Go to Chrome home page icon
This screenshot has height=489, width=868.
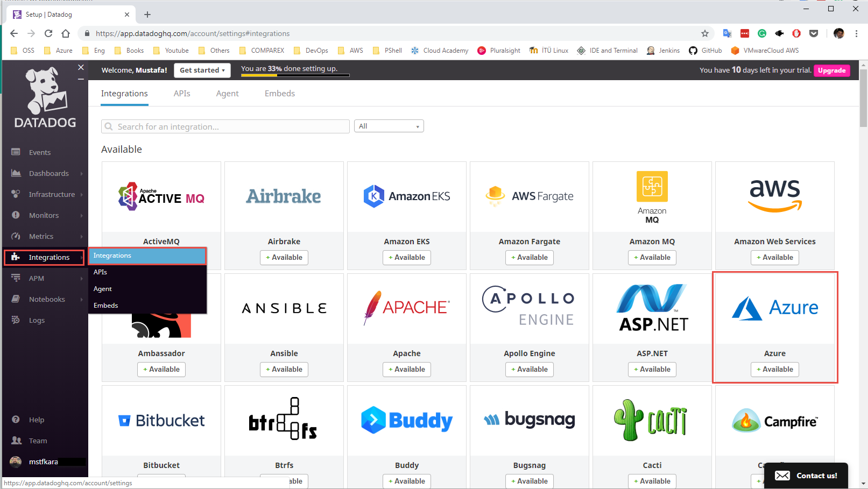pos(66,33)
